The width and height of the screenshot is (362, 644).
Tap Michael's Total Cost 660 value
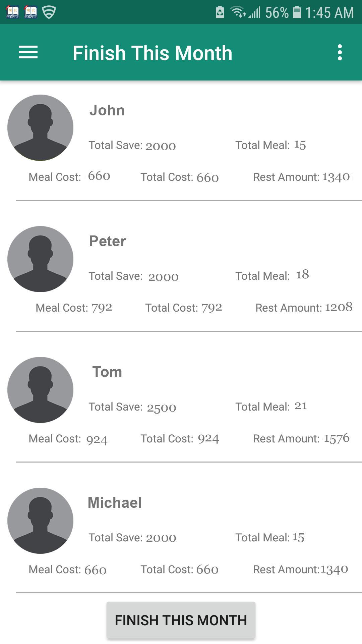coord(207,570)
